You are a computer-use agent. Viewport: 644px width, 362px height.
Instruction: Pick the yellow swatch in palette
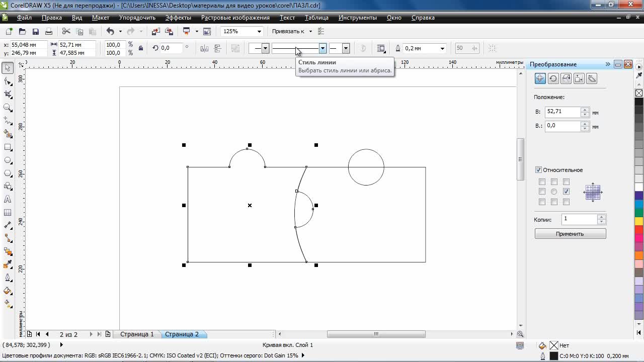(x=639, y=221)
